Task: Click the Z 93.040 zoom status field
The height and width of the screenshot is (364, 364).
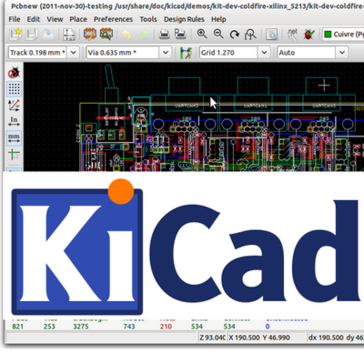Action: click(x=212, y=337)
